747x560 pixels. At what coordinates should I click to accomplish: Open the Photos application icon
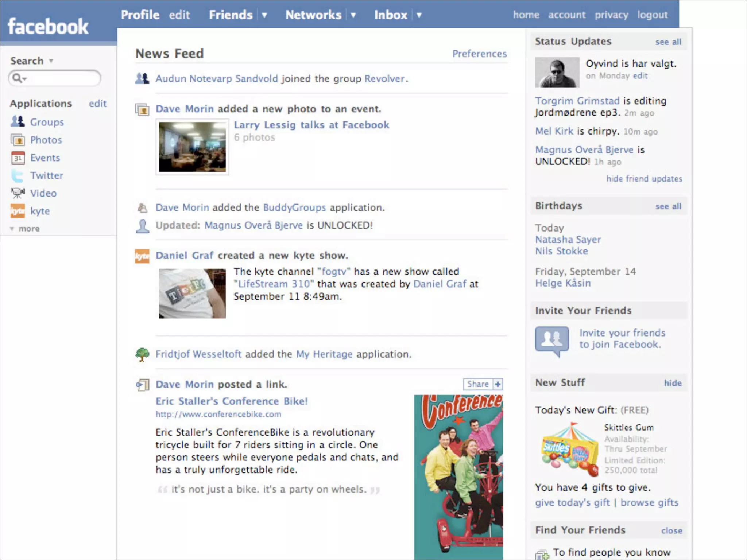pyautogui.click(x=18, y=140)
